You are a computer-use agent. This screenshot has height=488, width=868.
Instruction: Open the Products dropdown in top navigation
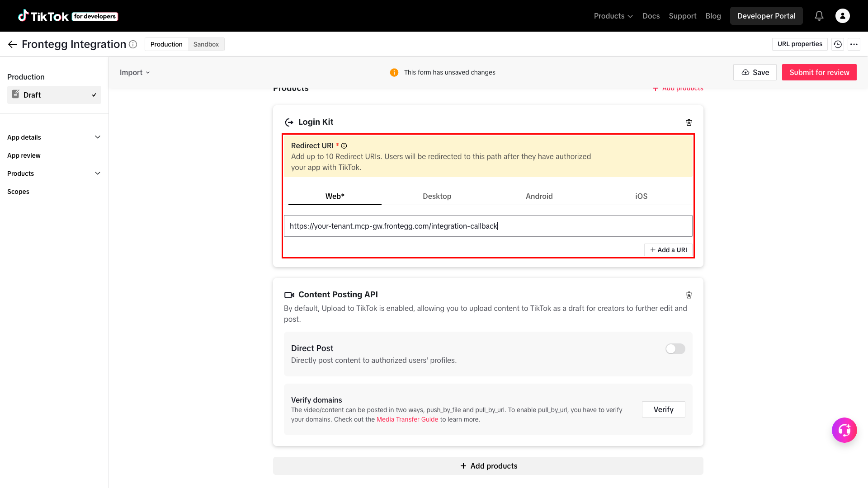(613, 16)
